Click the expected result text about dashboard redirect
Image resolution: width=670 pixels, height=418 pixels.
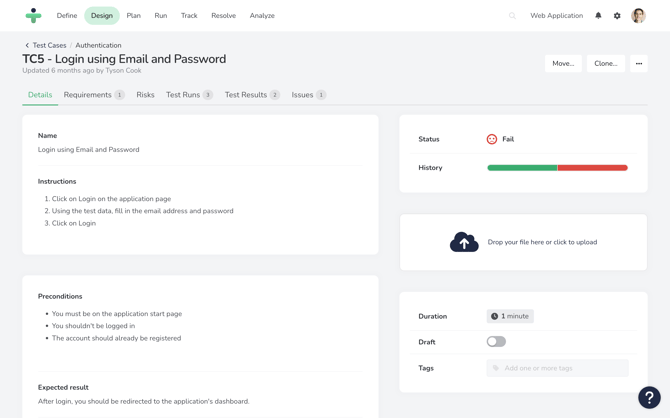[x=143, y=401]
